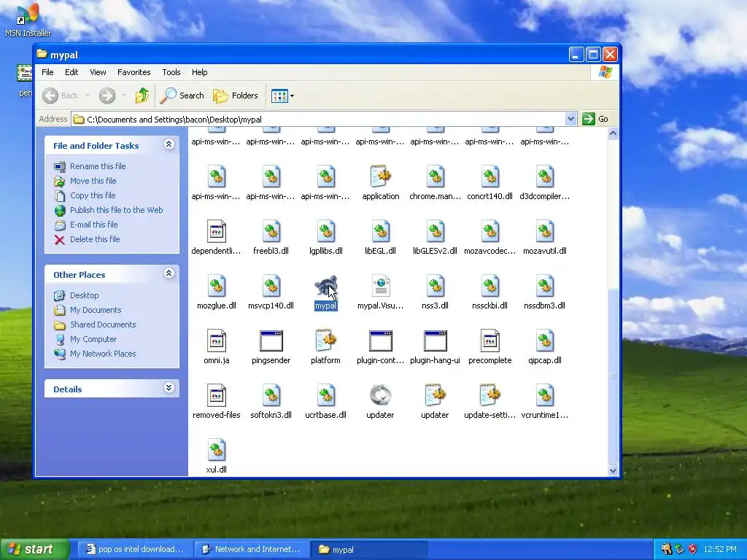This screenshot has width=747, height=560.
Task: Select the precomplete file icon
Action: coord(489,341)
